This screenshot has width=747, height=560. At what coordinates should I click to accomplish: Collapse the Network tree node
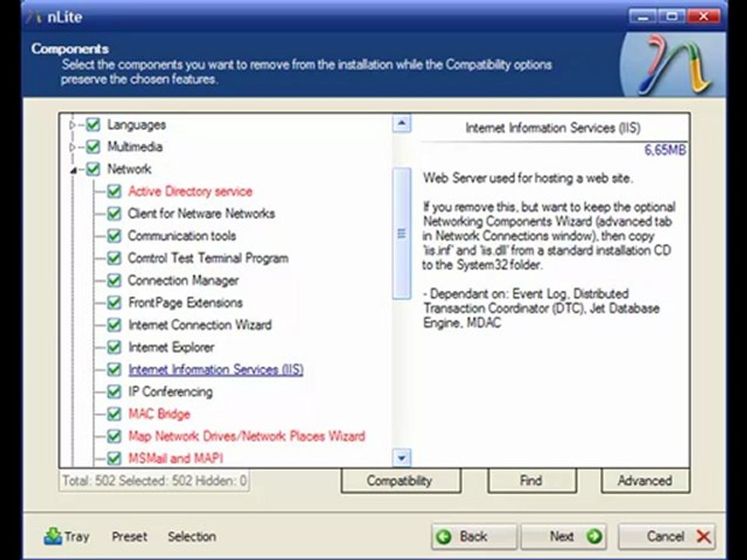73,170
